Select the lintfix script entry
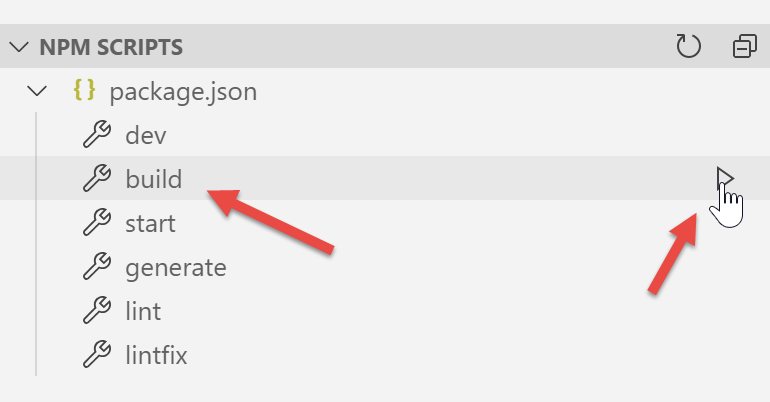Image resolution: width=770 pixels, height=402 pixels. point(156,355)
